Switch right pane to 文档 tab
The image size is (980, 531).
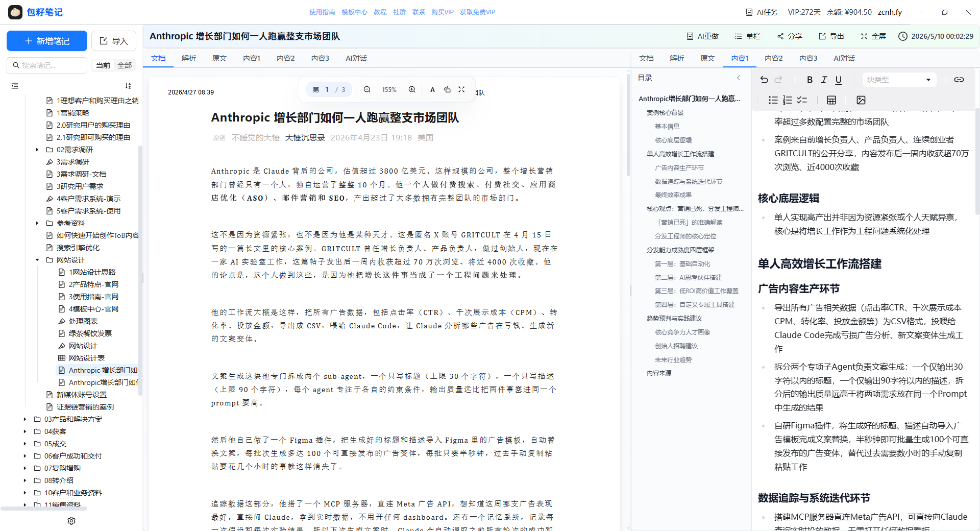pos(646,58)
